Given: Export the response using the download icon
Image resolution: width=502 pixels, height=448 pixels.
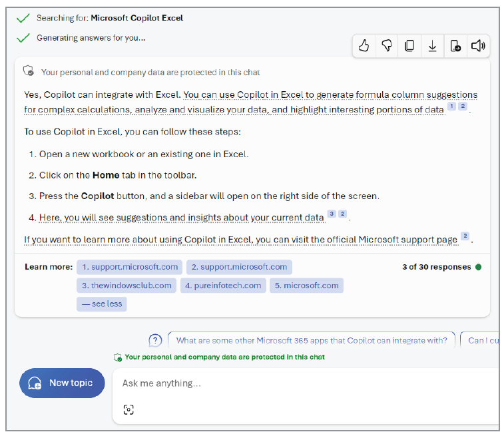Looking at the screenshot, I should (432, 46).
